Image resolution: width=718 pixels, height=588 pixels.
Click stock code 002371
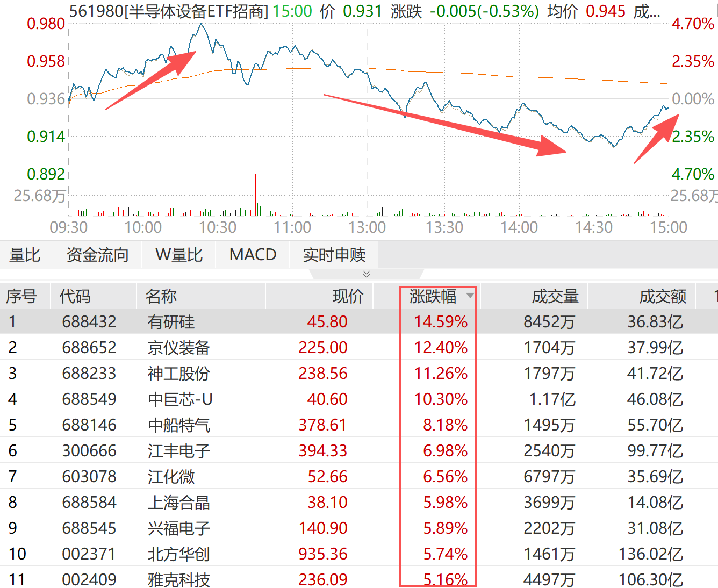[x=89, y=554]
